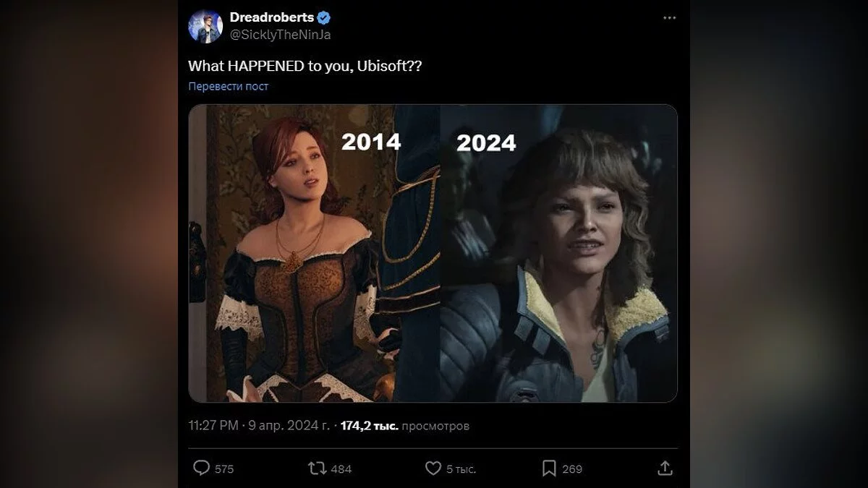Click the tweet text about Ubisoft
868x488 pixels.
tap(305, 66)
